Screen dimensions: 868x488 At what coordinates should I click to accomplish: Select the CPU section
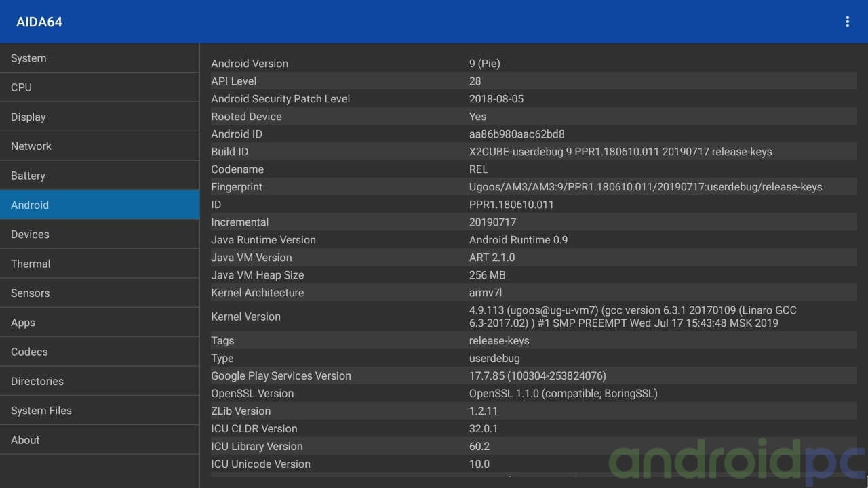(x=100, y=87)
